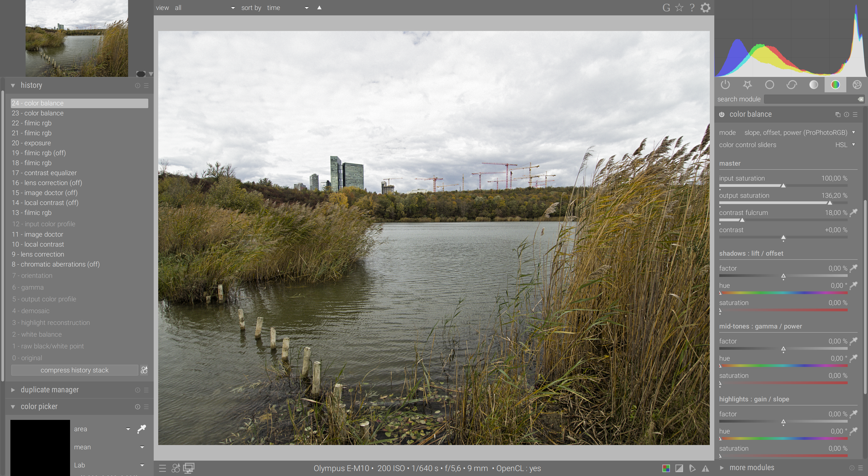Open color control sliders HSL dropdown

coord(788,145)
